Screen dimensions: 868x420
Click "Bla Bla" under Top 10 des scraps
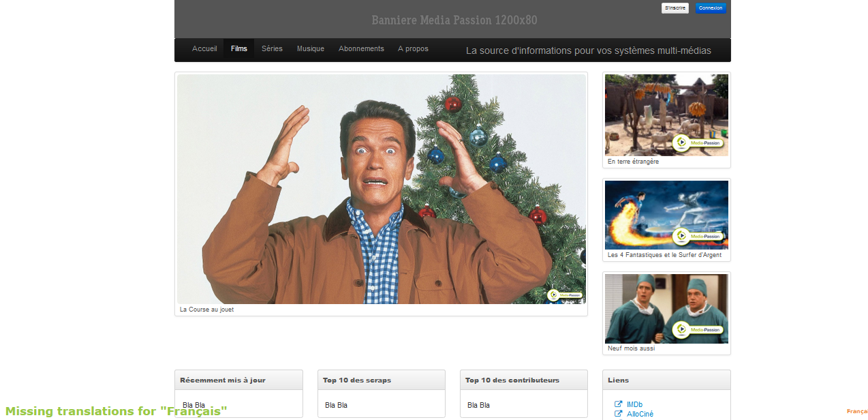tap(336, 405)
